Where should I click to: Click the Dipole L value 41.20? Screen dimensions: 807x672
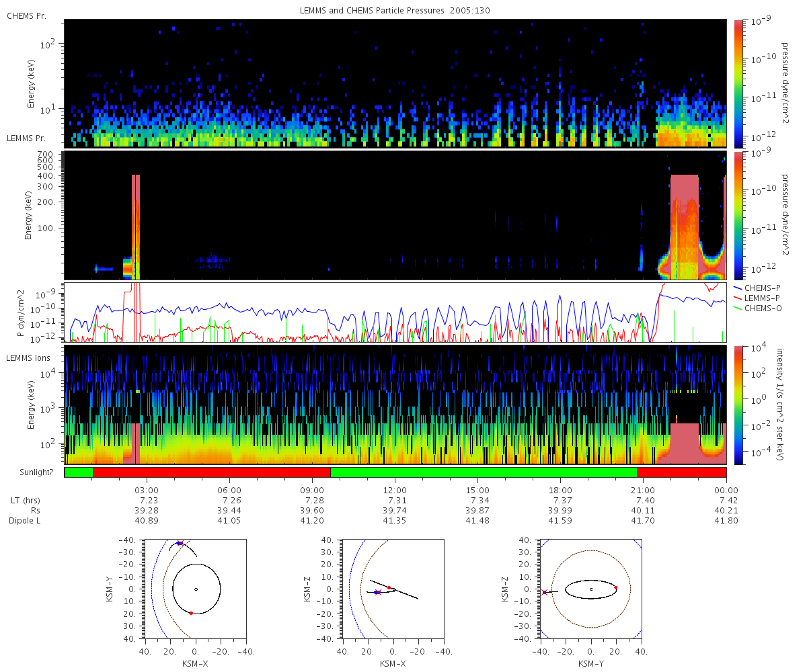312,521
